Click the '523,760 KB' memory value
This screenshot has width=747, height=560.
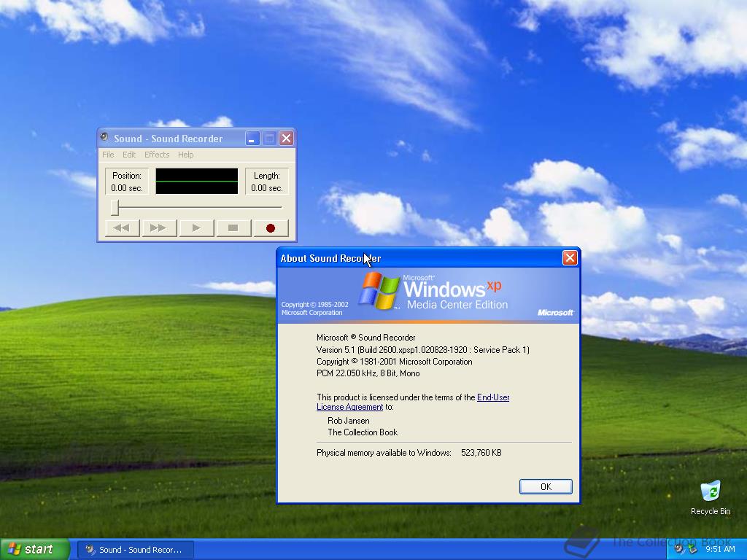481,453
